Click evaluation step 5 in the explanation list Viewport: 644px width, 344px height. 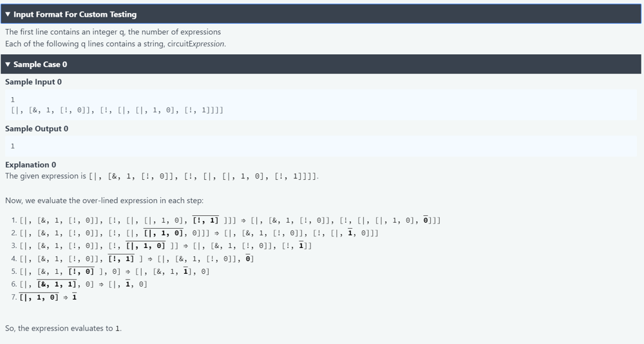click(111, 271)
